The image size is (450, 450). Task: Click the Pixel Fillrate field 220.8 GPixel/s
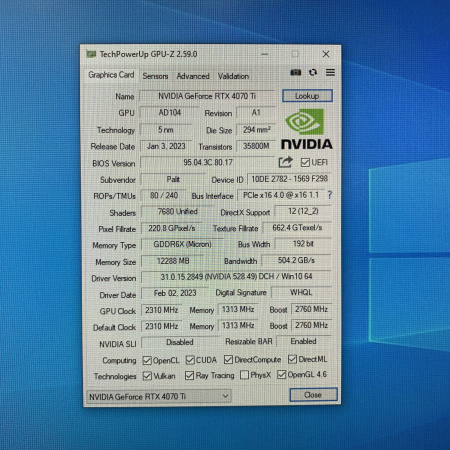click(172, 228)
